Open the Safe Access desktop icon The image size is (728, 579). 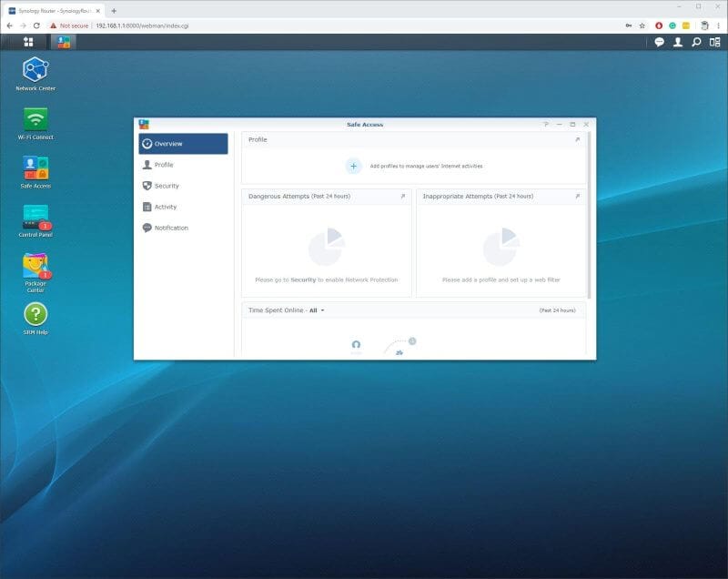click(36, 168)
